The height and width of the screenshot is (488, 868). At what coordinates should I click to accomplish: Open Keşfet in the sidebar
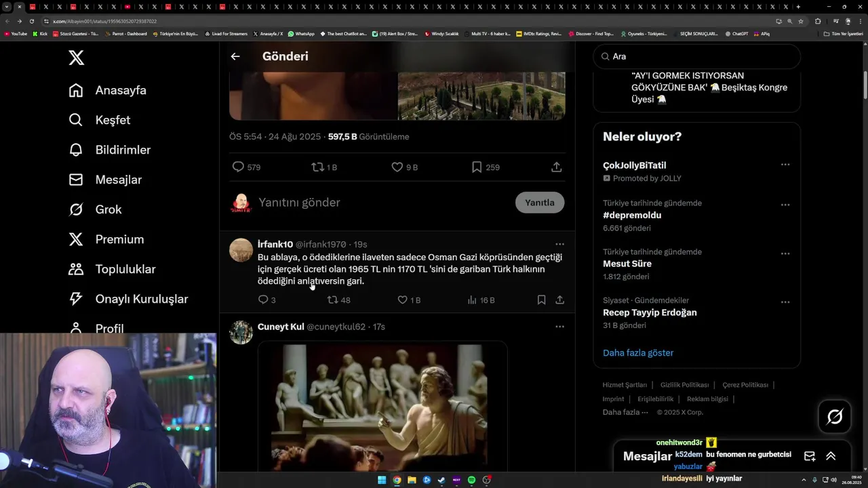tap(100, 120)
